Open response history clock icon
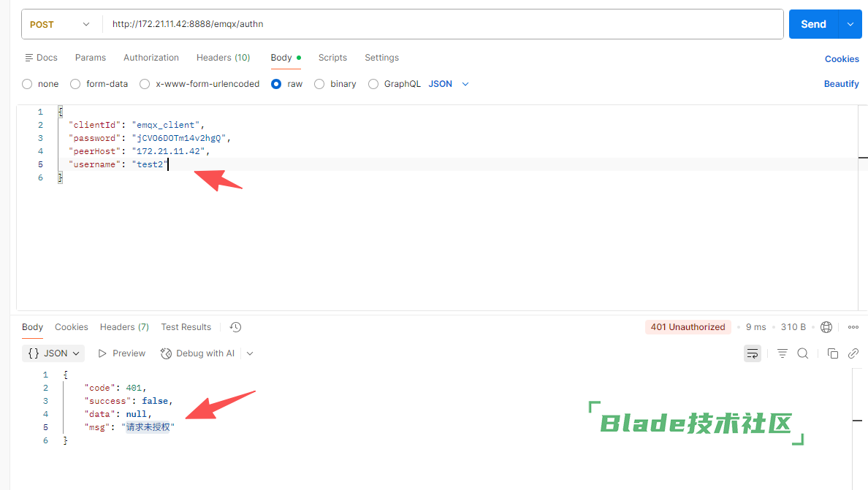 click(x=235, y=327)
